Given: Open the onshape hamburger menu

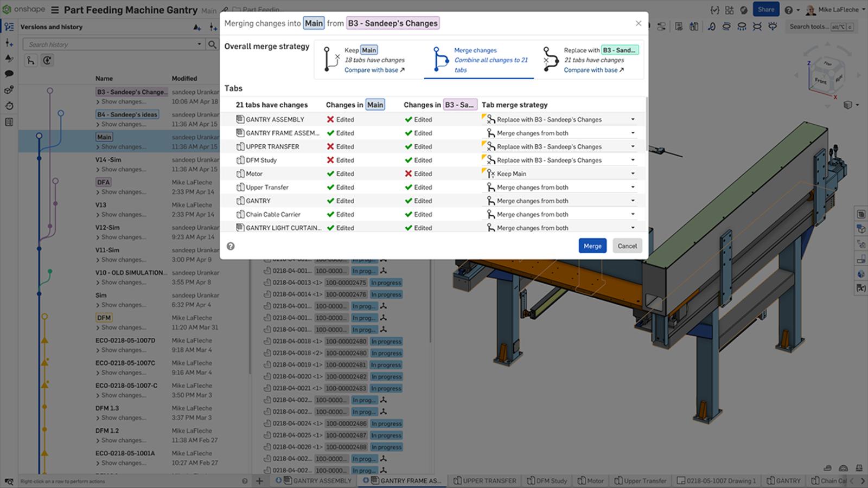Looking at the screenshot, I should click(x=55, y=10).
